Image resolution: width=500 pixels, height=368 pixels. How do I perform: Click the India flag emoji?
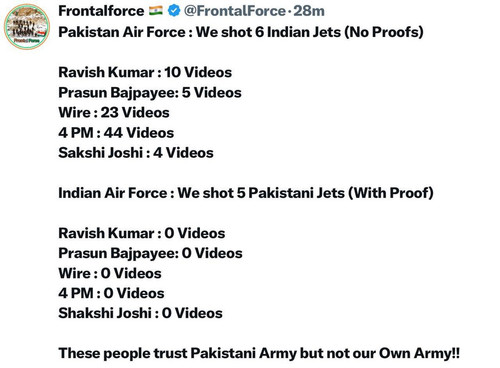point(156,11)
